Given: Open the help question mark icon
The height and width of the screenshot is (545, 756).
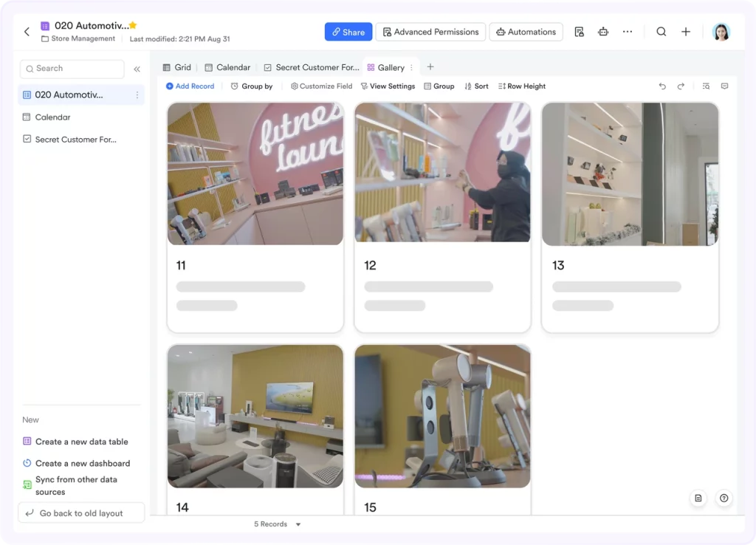Looking at the screenshot, I should click(724, 498).
